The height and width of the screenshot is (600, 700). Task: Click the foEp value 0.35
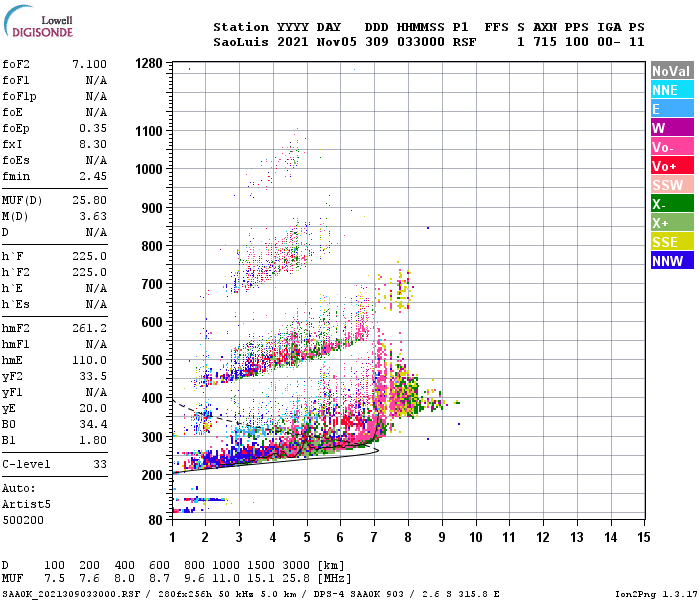coord(93,128)
